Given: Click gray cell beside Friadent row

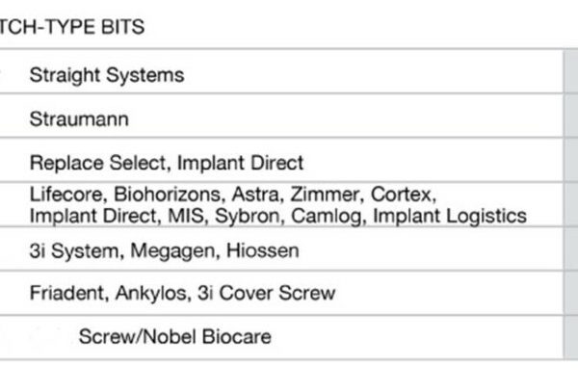Looking at the screenshot, I should click(x=570, y=293).
